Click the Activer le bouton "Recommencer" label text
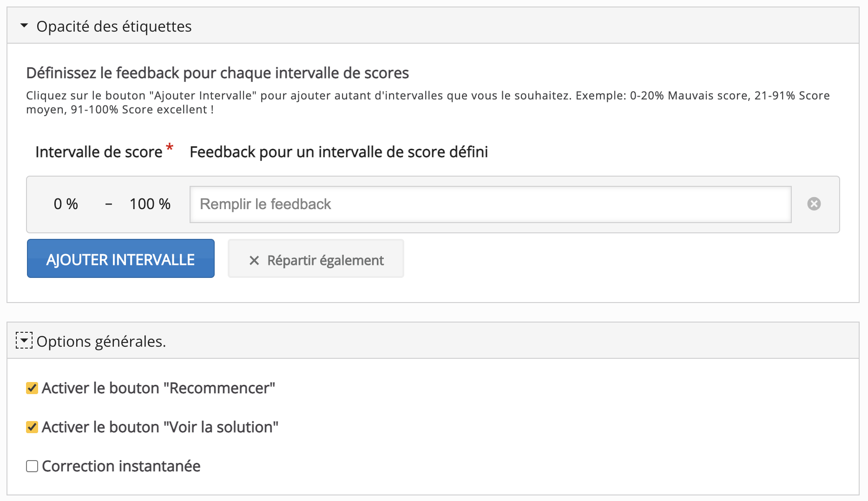The width and height of the screenshot is (868, 501). tap(158, 388)
